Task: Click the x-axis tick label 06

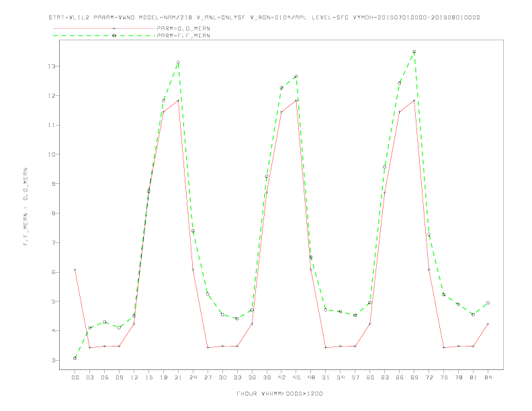Action: (x=105, y=377)
